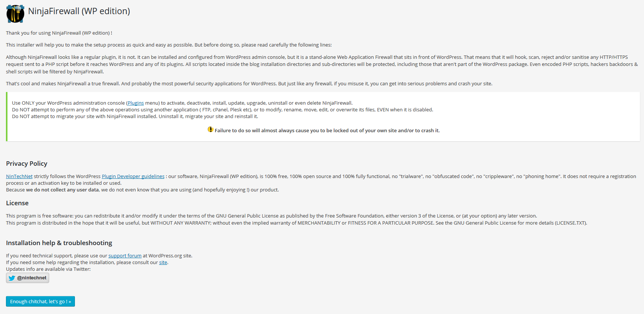Viewport: 644px width, 314px height.
Task: Click the 'Thank you for using NinjaFirewall' line
Action: pos(59,33)
